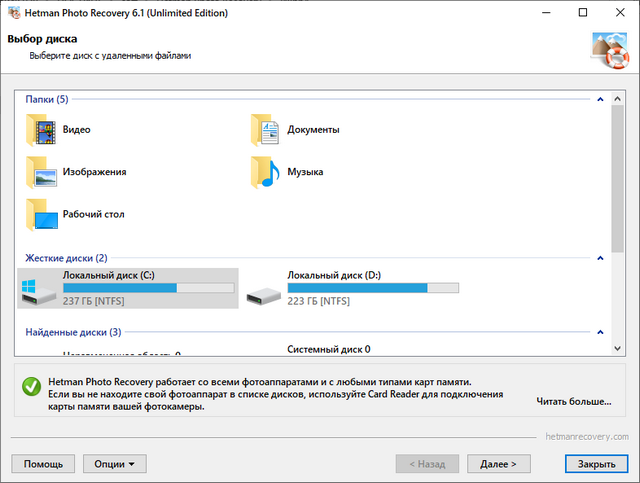640x483 pixels.
Task: Click the vertical scrollbar down arrow
Action: tap(618, 347)
